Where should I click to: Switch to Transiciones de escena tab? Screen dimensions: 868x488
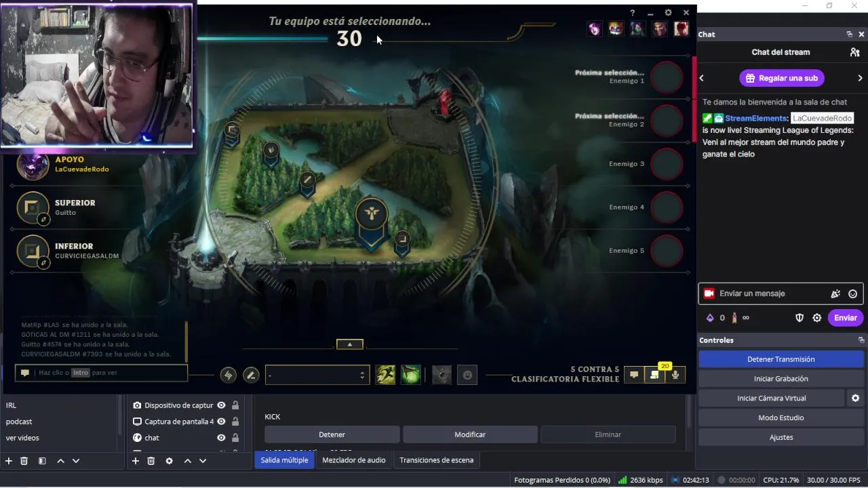[437, 460]
